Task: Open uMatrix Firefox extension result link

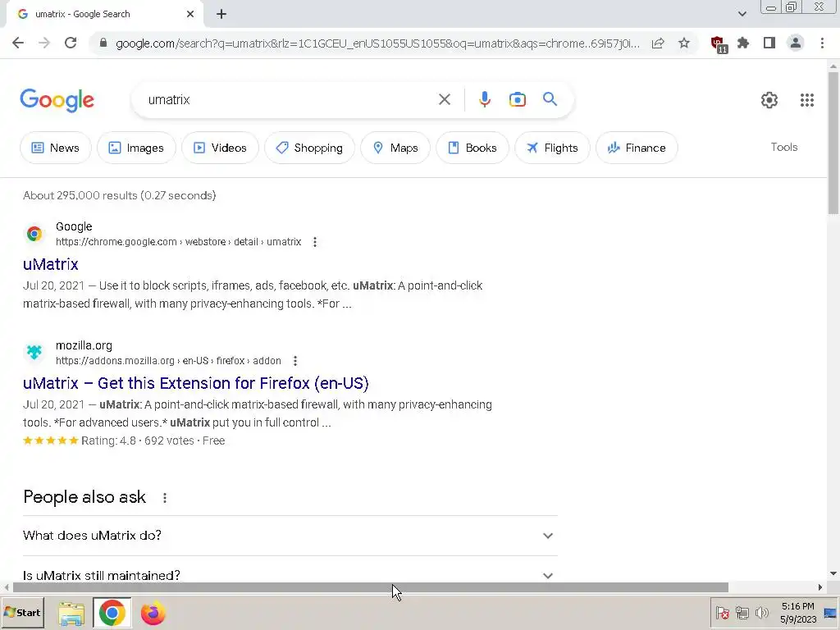Action: pos(195,383)
